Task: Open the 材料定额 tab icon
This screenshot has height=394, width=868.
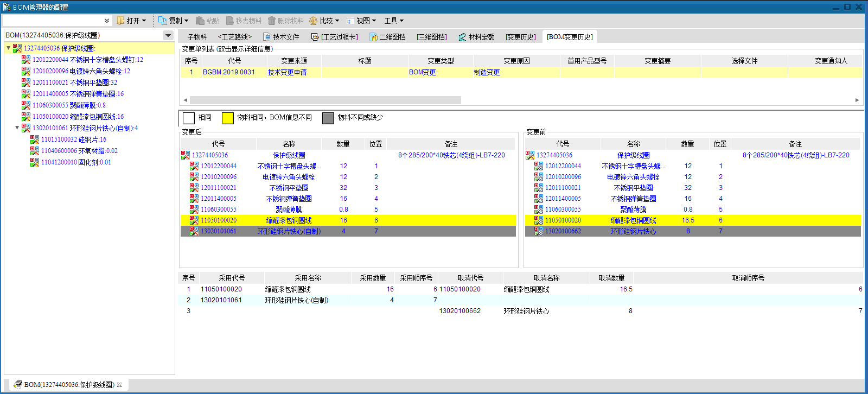Action: tap(462, 37)
